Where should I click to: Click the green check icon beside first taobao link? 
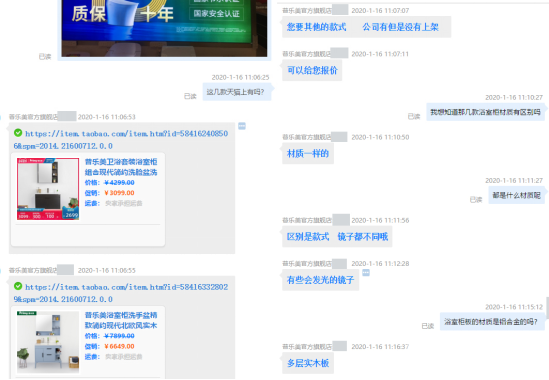tap(18, 133)
